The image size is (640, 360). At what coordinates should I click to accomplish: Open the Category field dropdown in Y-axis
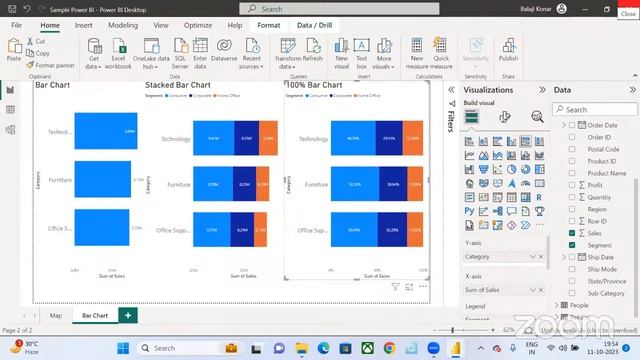[532, 257]
